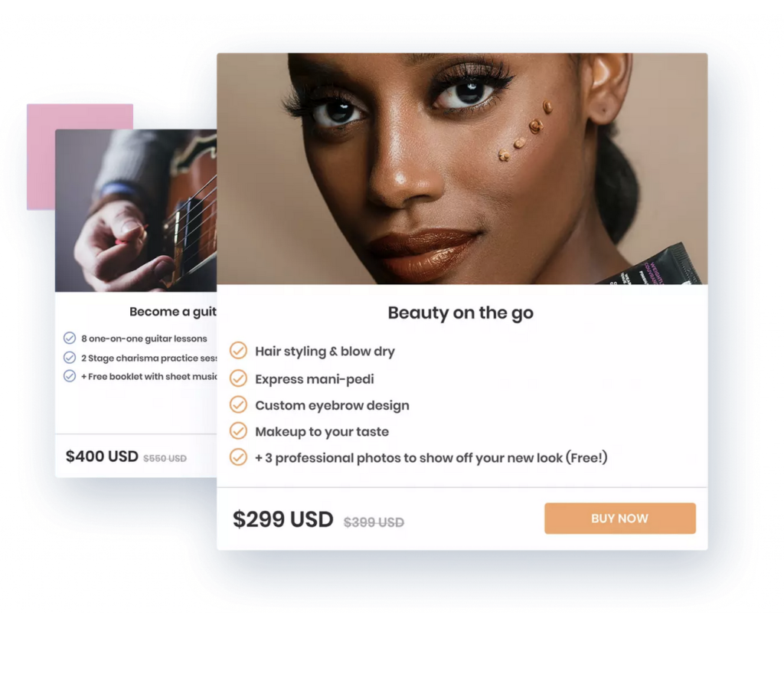Click the checkmark beside Makeup to your taste

tap(239, 430)
